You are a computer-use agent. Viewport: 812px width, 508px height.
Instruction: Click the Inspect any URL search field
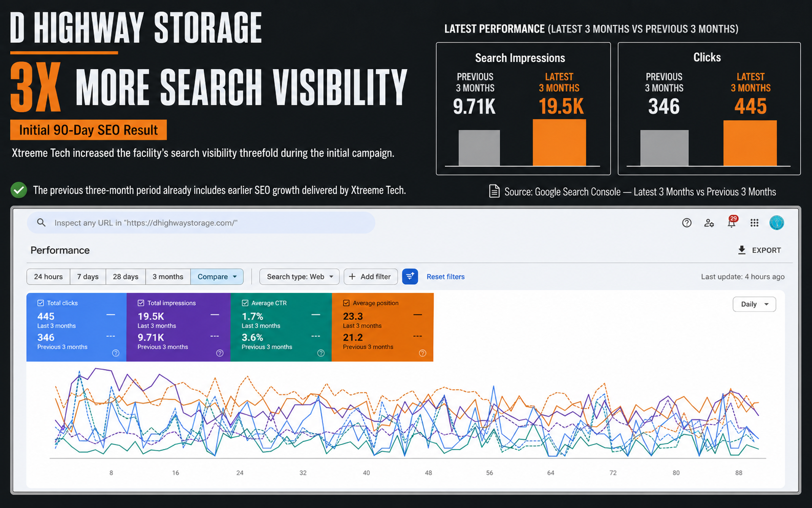201,223
